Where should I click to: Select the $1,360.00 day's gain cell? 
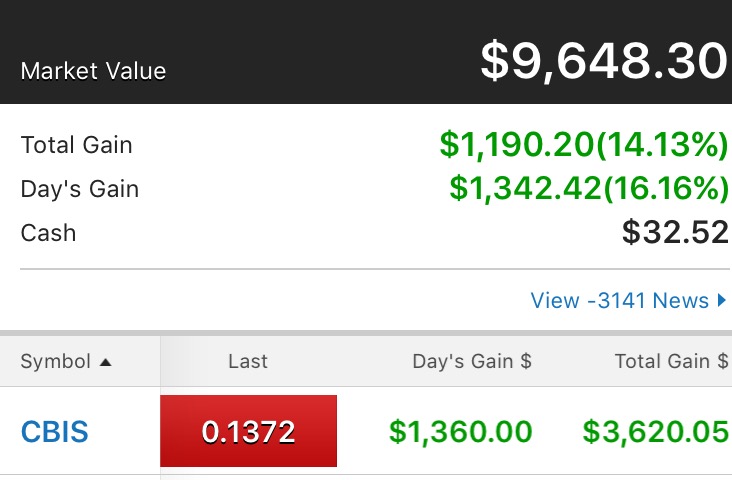461,432
